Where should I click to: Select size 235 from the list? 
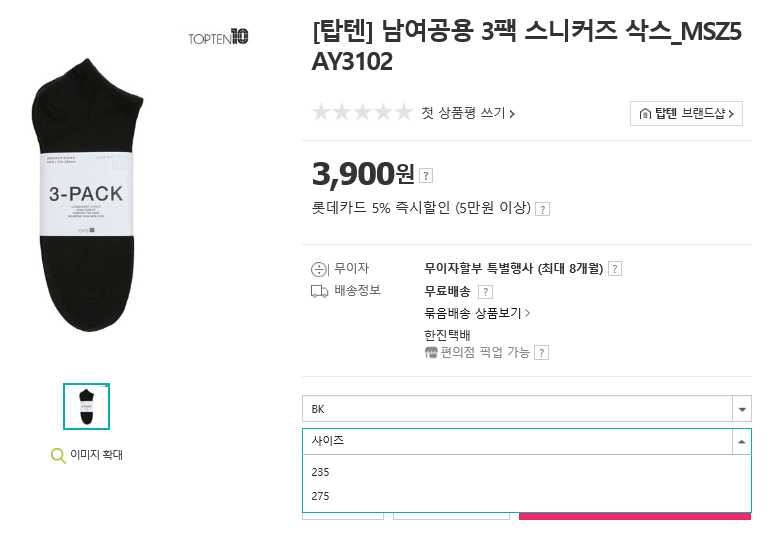526,472
